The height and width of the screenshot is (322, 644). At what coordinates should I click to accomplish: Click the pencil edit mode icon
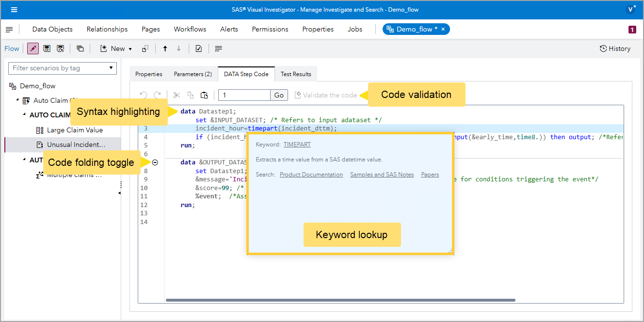33,48
